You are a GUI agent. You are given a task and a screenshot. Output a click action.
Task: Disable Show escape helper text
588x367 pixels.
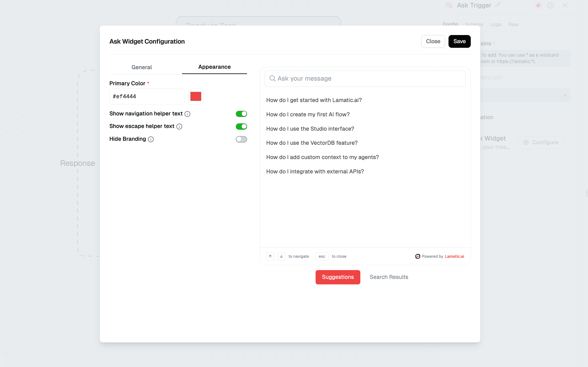[x=241, y=126]
